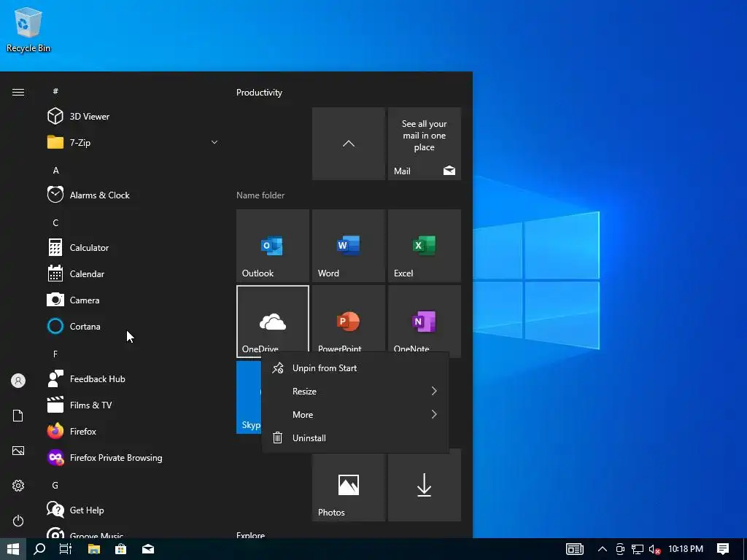
Task: Click the Meet Now tray icon
Action: 620,549
